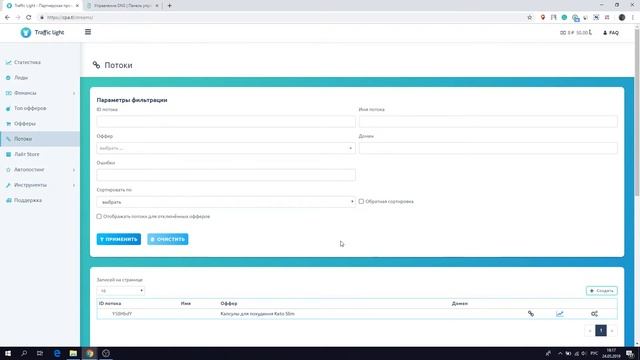The height and width of the screenshot is (360, 640).
Task: Click the Ошибки input field
Action: [226, 175]
